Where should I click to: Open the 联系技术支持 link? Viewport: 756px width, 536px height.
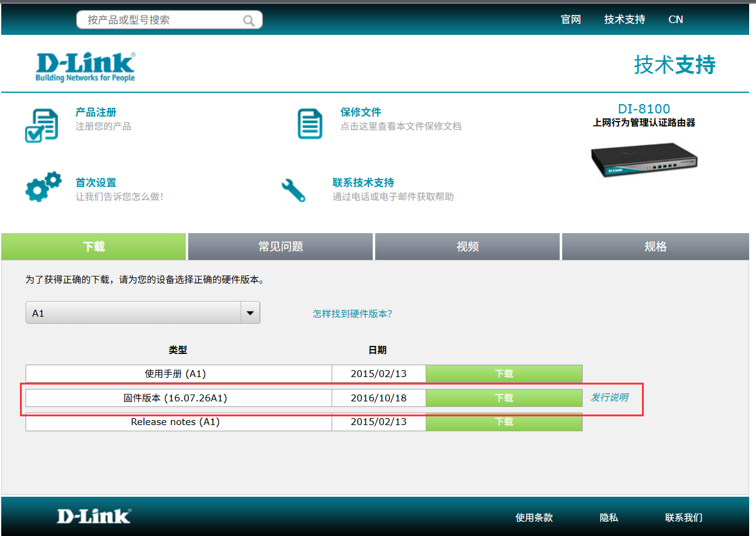point(363,183)
